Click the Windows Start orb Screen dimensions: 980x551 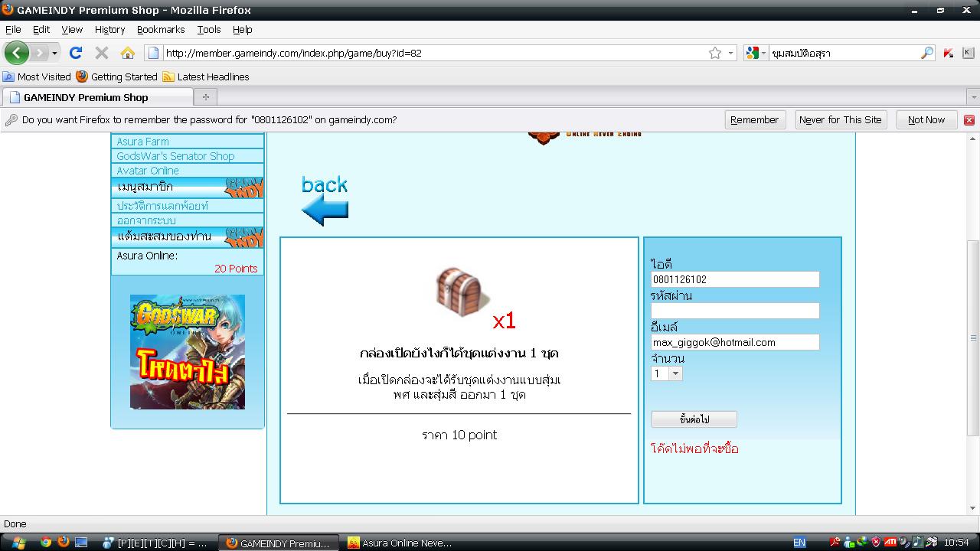point(18,543)
